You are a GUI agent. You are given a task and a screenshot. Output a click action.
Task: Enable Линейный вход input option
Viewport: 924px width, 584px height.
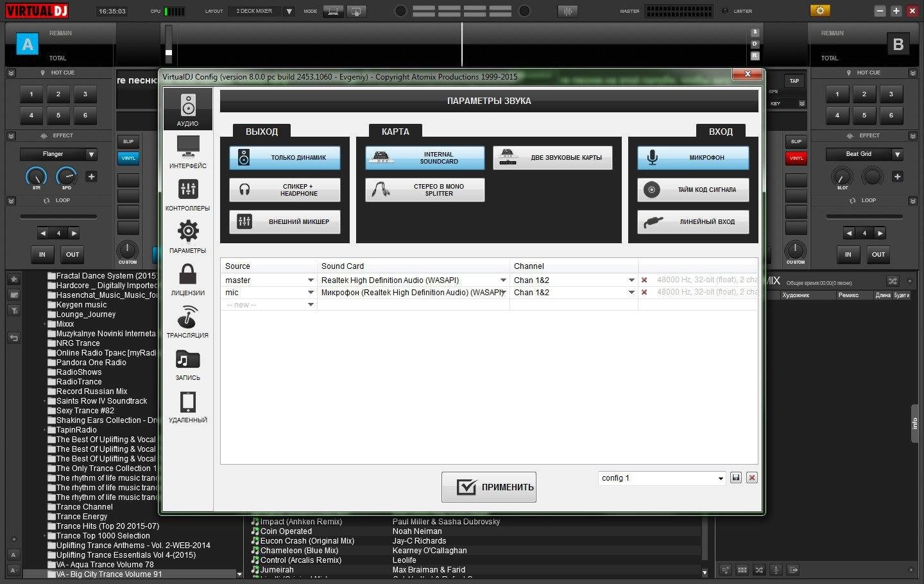[x=693, y=222]
